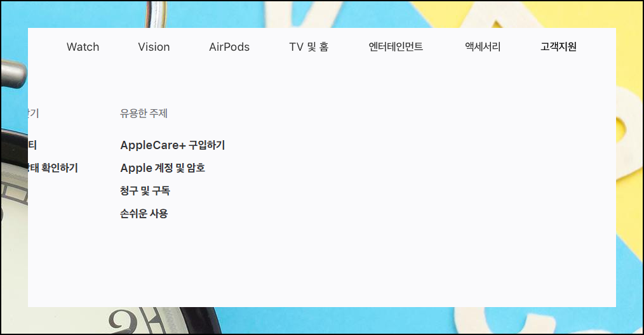Viewport: 644px width, 335px height.
Task: Open the Apple 계정 및 암호 link
Action: [163, 168]
